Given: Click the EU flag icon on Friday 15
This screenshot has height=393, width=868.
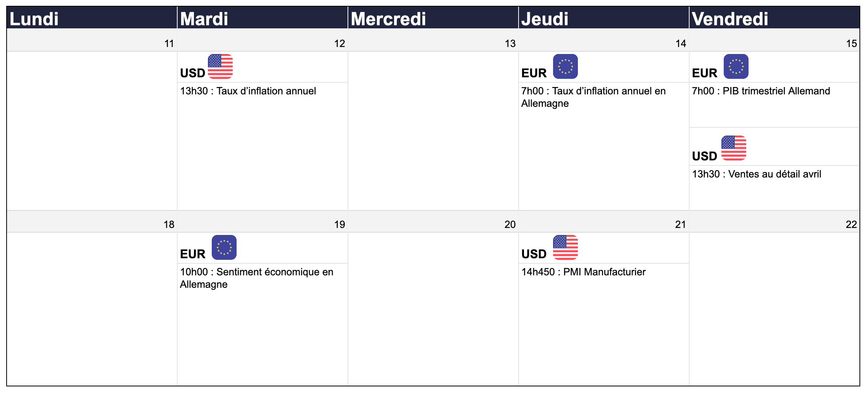Looking at the screenshot, I should pyautogui.click(x=736, y=66).
